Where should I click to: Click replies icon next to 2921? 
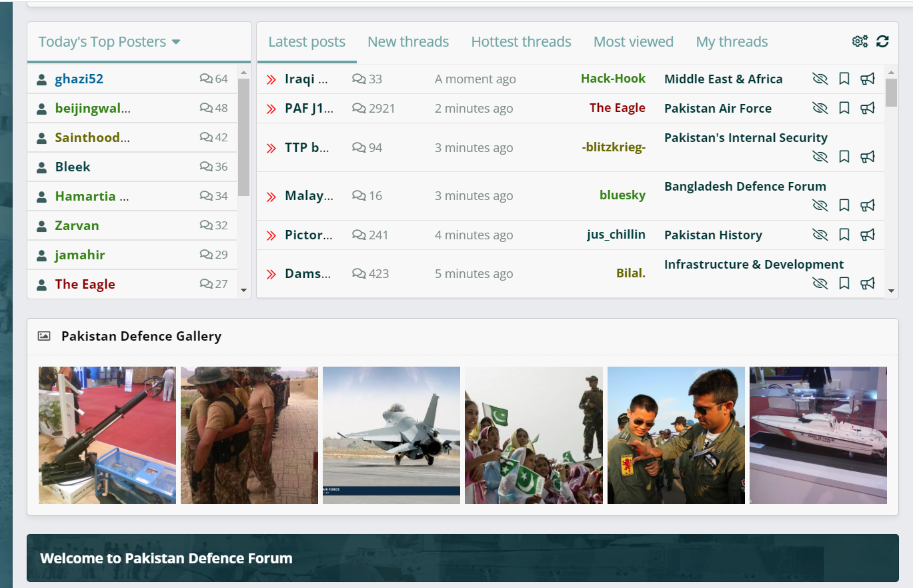pos(359,108)
